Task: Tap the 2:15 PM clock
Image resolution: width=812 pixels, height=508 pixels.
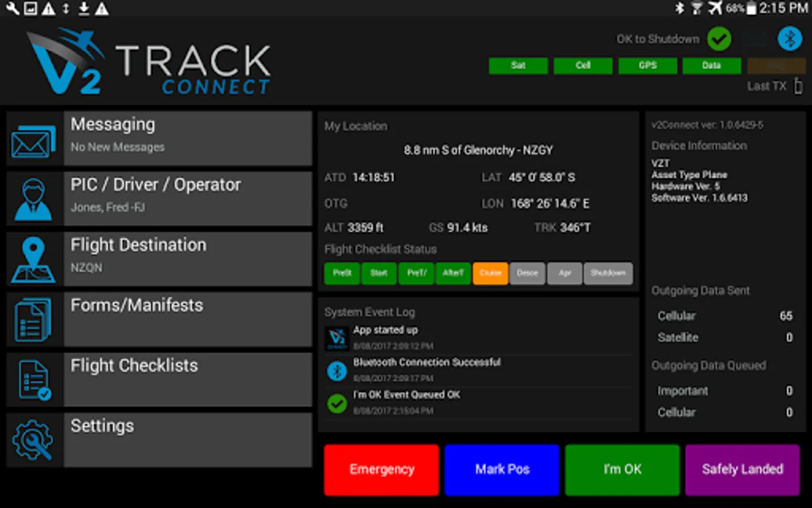Action: tap(783, 8)
